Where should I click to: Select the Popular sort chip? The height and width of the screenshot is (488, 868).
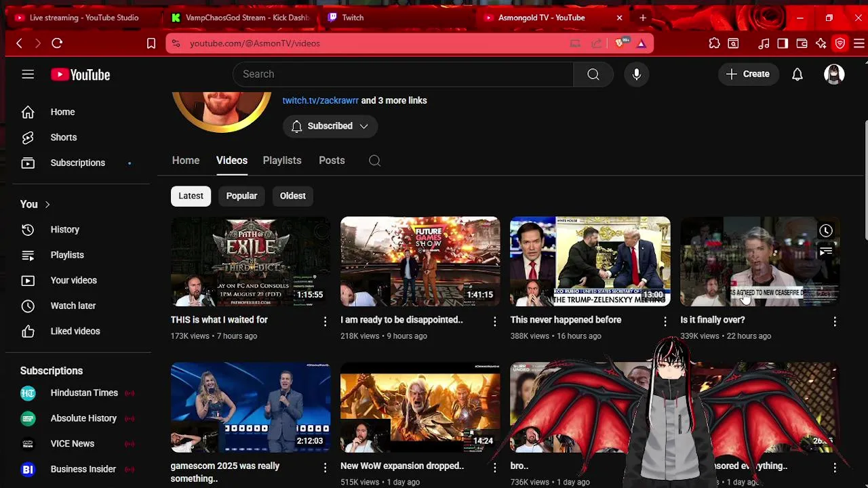(x=241, y=196)
